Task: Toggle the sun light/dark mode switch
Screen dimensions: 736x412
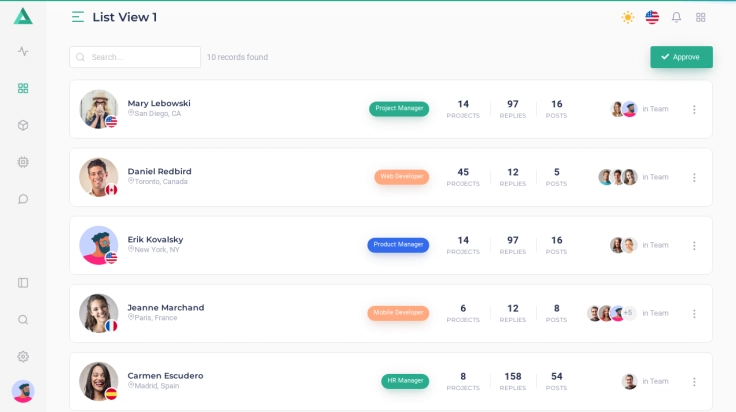Action: (x=628, y=17)
